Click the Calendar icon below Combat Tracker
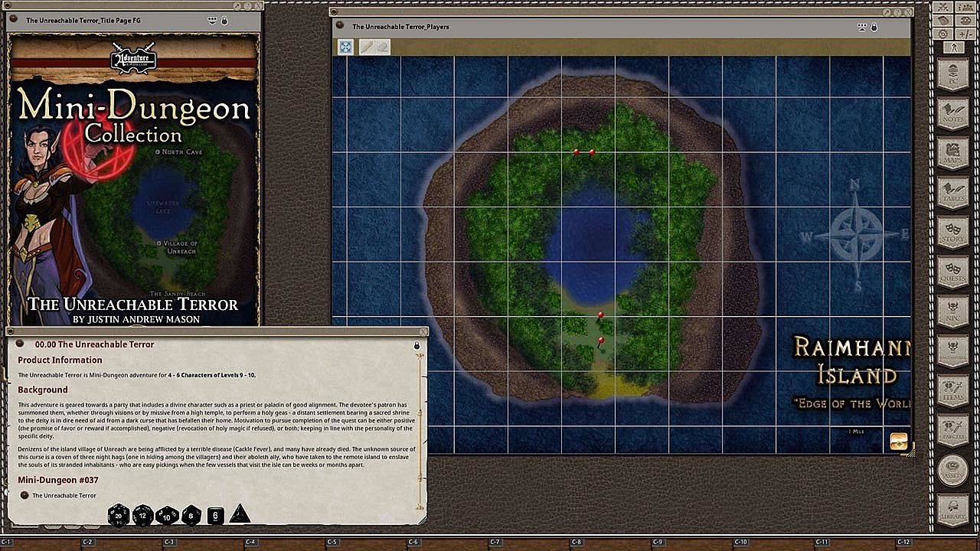The image size is (980, 551). 942,20
